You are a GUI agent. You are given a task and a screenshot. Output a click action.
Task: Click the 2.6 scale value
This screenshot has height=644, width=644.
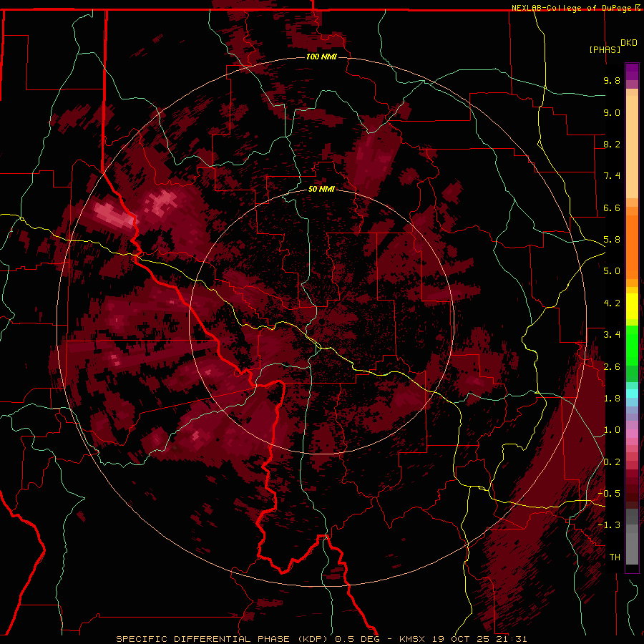click(612, 367)
